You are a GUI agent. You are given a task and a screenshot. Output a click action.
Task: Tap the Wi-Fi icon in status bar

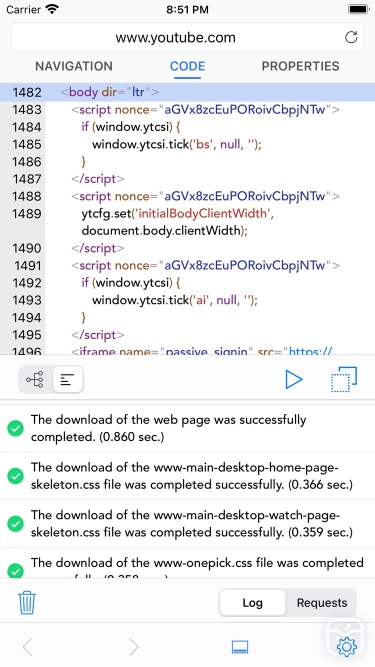pyautogui.click(x=52, y=9)
